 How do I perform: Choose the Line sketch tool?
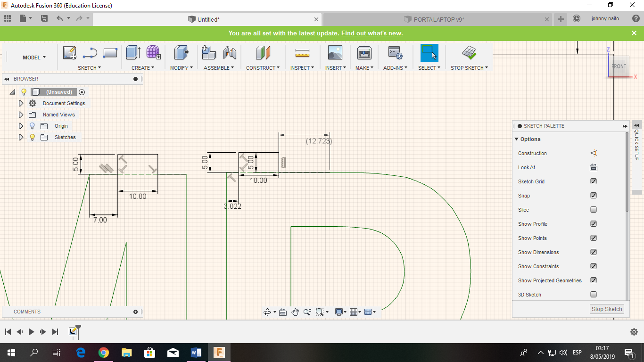(90, 53)
